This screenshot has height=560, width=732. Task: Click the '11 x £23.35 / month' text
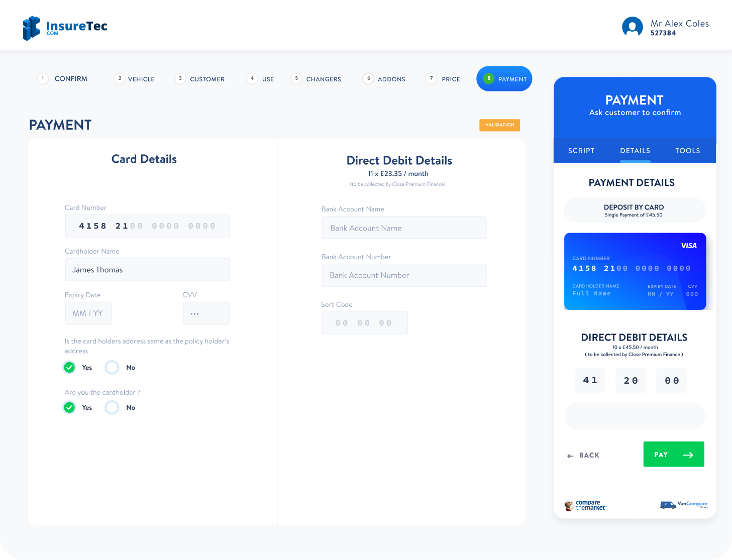pyautogui.click(x=398, y=174)
